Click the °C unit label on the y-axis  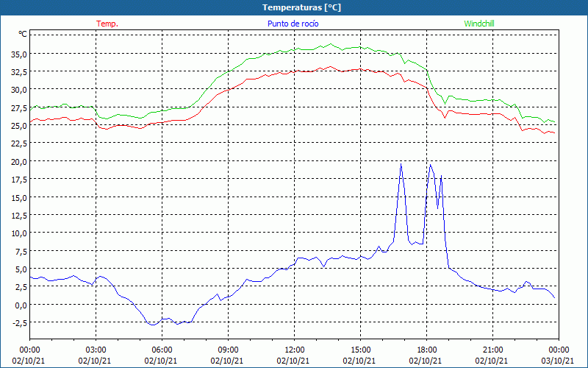(x=23, y=34)
